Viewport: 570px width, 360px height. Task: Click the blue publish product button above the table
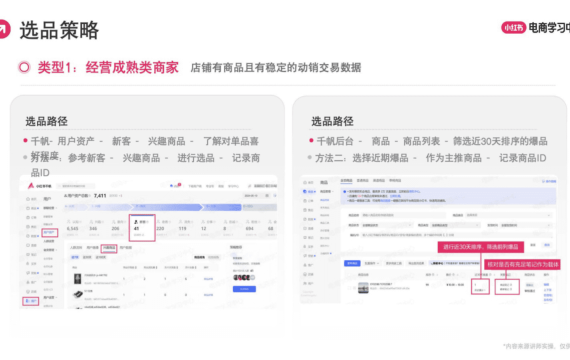(352, 263)
